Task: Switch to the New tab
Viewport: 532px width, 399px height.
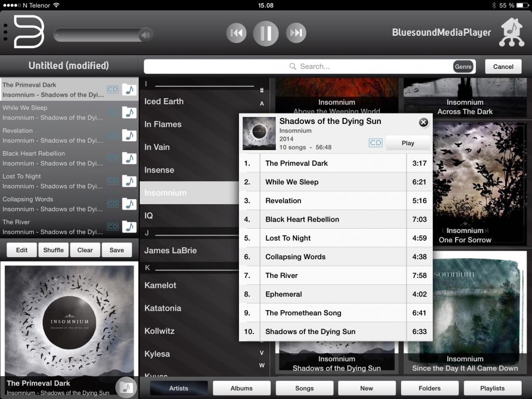Action: (x=367, y=388)
